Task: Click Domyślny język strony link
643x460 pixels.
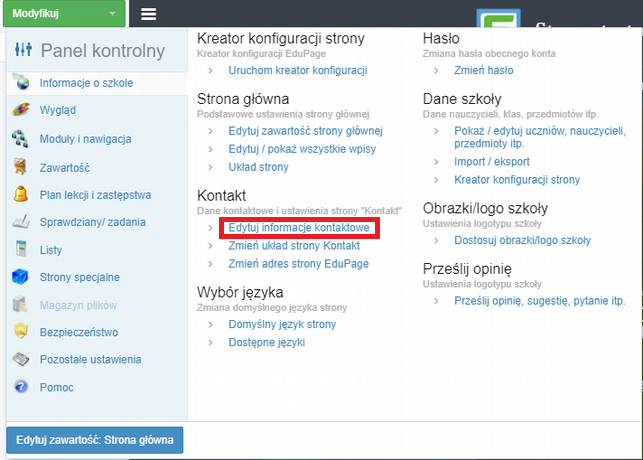Action: [x=282, y=324]
